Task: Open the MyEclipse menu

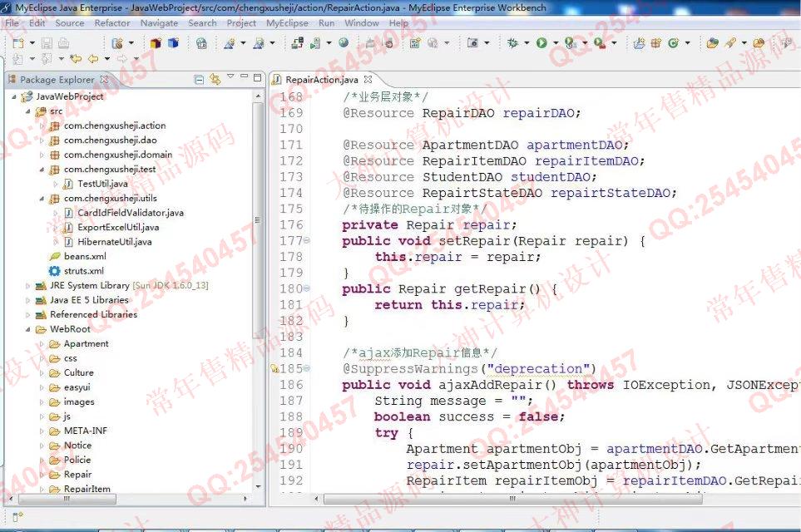Action: (287, 23)
